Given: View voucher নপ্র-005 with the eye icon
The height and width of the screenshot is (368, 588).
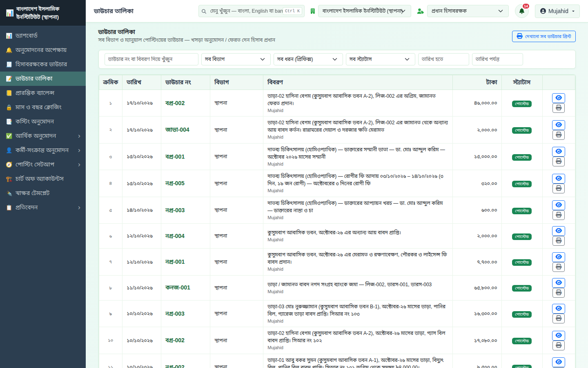Looking at the screenshot, I should [559, 178].
